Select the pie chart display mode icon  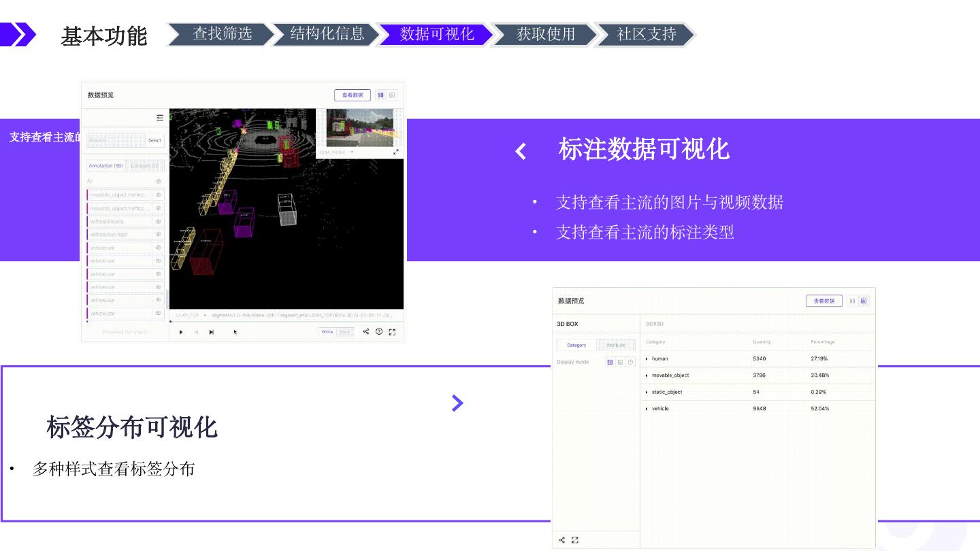tap(630, 363)
